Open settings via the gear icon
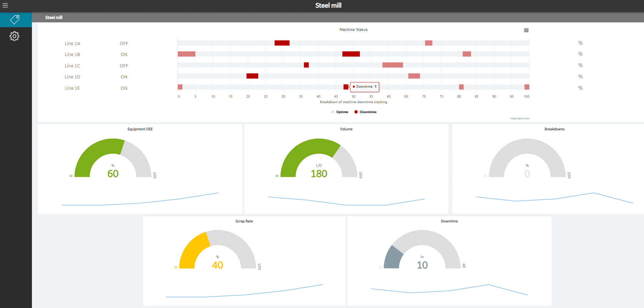This screenshot has height=308, width=644. (x=14, y=36)
